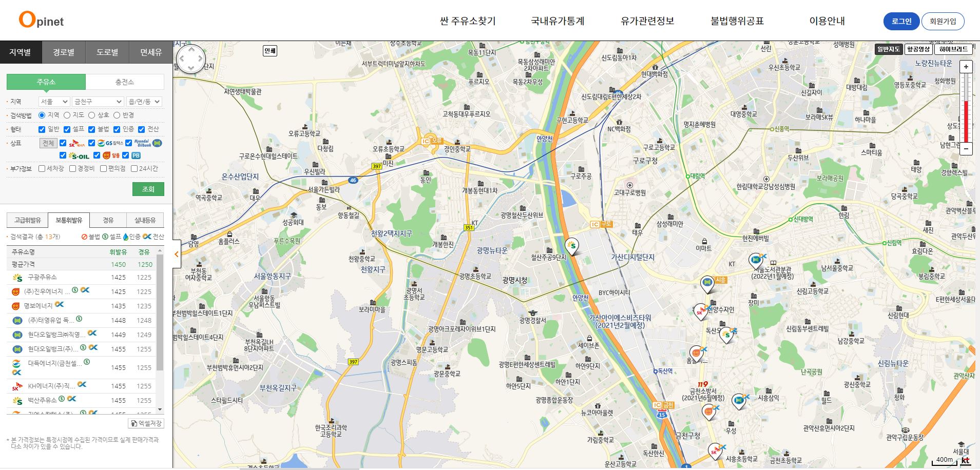
Task: Click the 회원가입 button
Action: tap(943, 21)
